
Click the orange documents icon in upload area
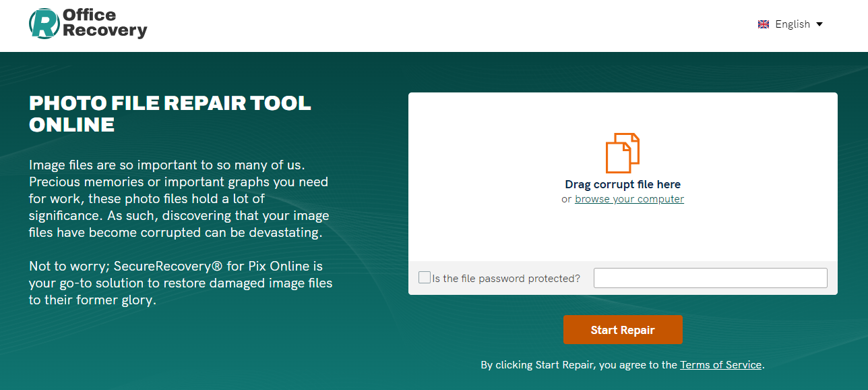coord(622,153)
